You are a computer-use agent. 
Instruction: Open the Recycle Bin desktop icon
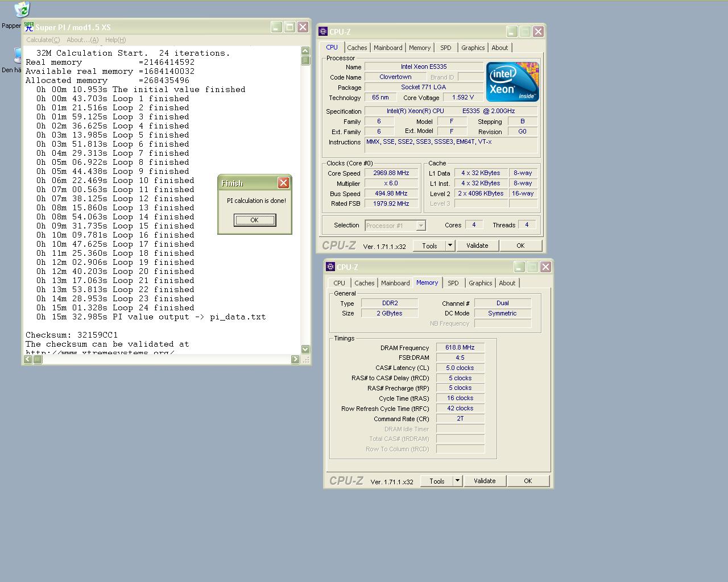(22, 10)
